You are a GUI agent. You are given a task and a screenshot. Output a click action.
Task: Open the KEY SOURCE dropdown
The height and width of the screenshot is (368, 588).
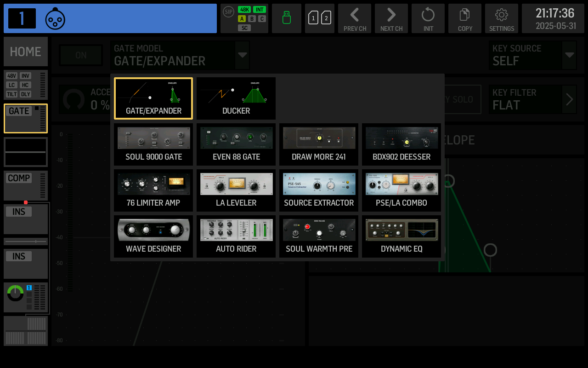569,55
